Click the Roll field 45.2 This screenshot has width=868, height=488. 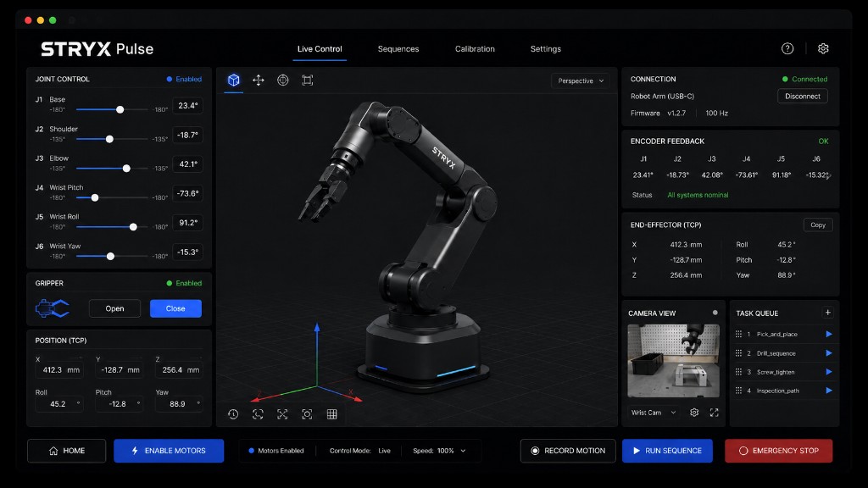point(60,404)
